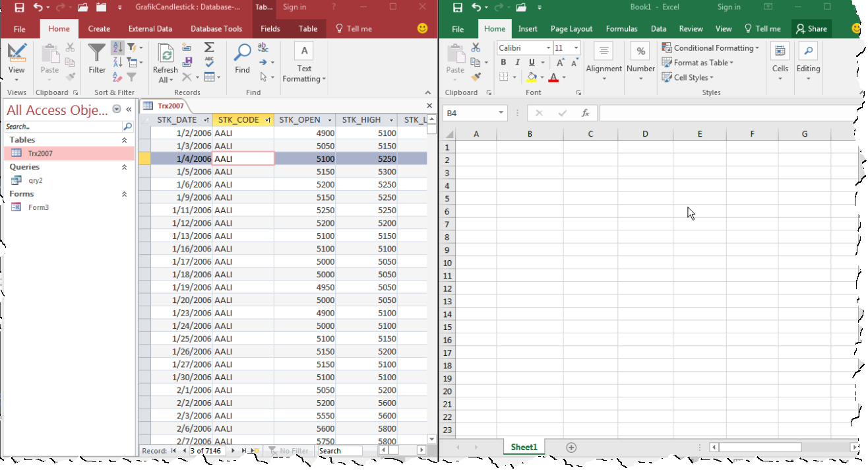Open the Calibri font name dropdown
Image resolution: width=868 pixels, height=470 pixels.
point(548,48)
